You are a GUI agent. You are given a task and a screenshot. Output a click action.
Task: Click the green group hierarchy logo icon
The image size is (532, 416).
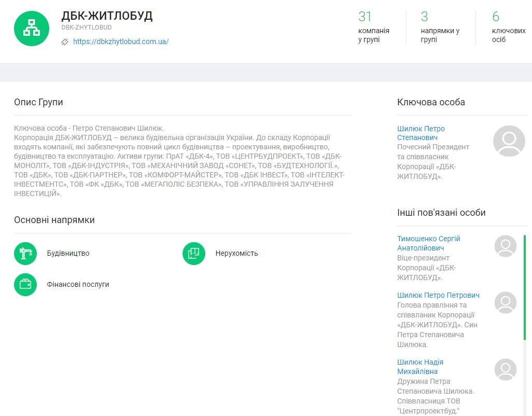point(32,29)
